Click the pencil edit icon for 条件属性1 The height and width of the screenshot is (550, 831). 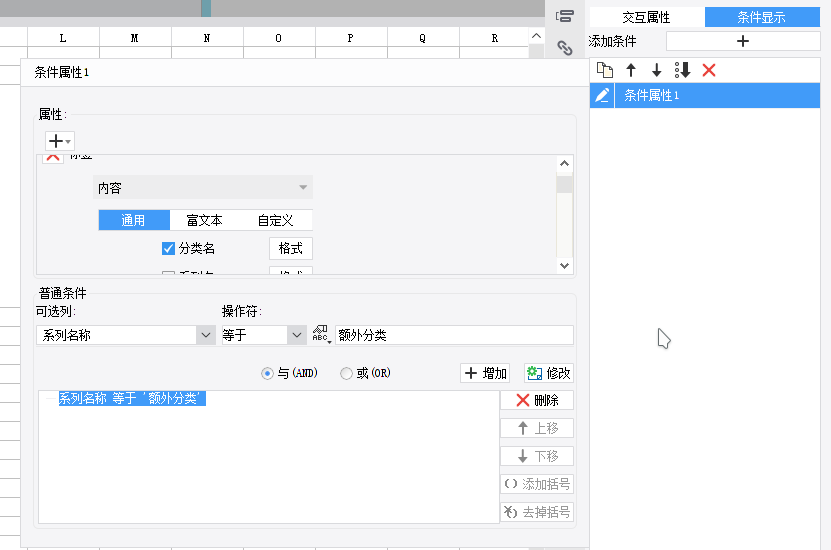(602, 96)
